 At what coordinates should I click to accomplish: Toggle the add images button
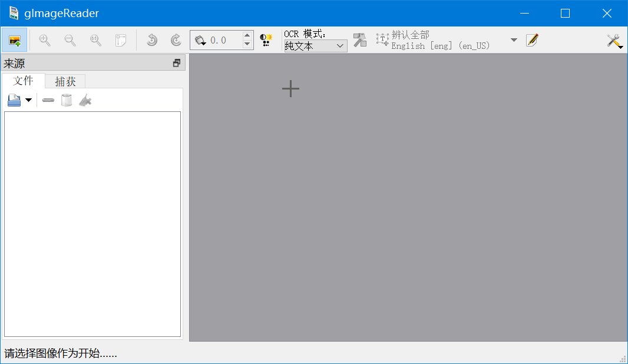pos(14,40)
